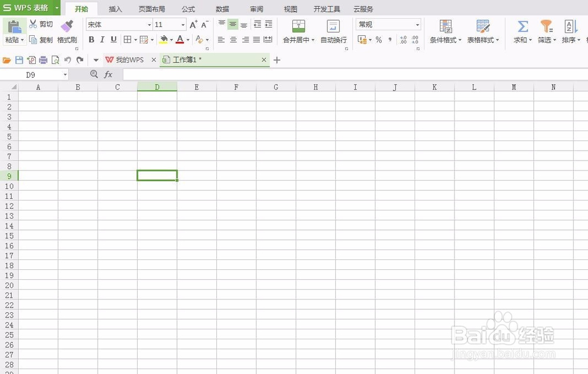Switch to the 页面布局 (Page Layout) tab
The image size is (588, 374).
[x=152, y=9]
